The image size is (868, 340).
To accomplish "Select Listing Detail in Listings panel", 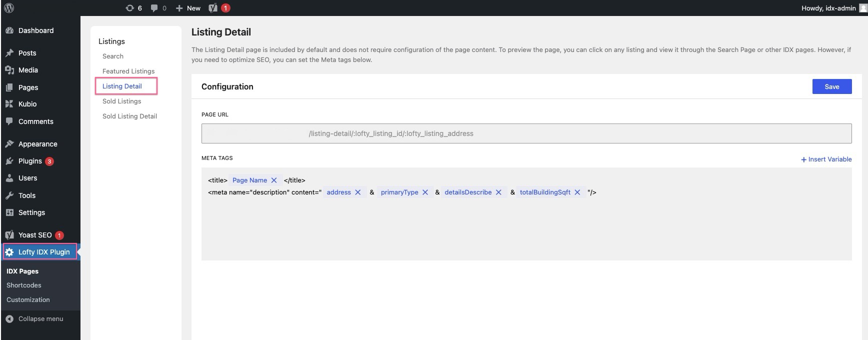I will coord(122,86).
